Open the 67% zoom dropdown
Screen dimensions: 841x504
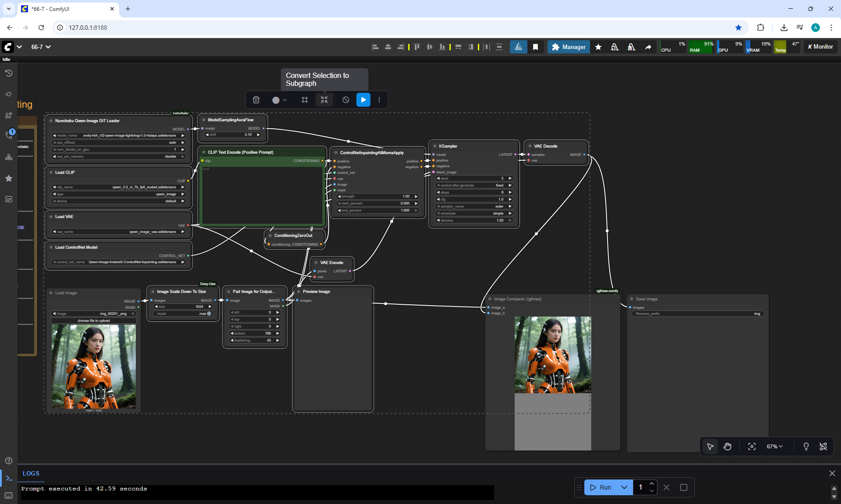774,446
